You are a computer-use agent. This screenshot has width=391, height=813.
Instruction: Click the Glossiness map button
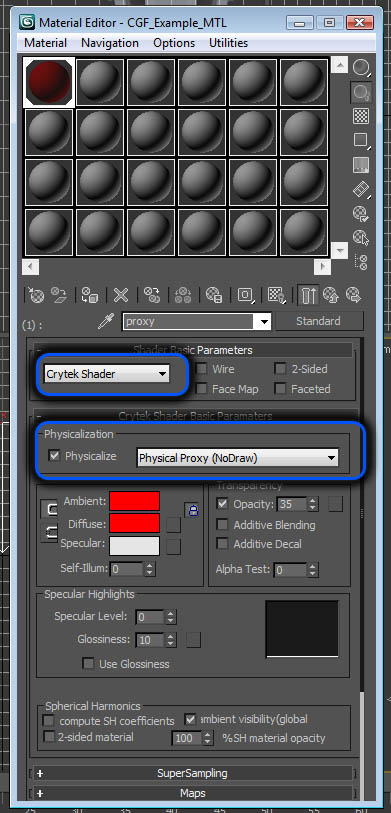click(x=193, y=640)
